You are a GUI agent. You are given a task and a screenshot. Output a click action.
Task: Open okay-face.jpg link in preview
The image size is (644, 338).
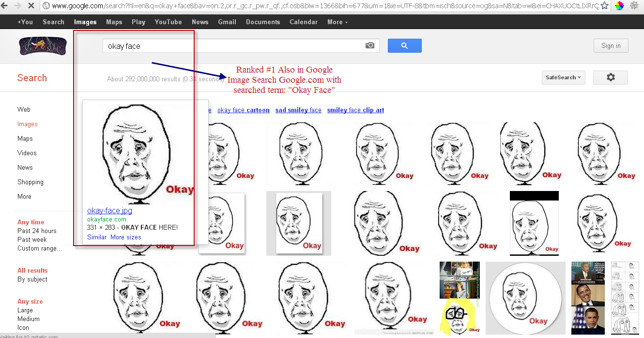pos(109,210)
